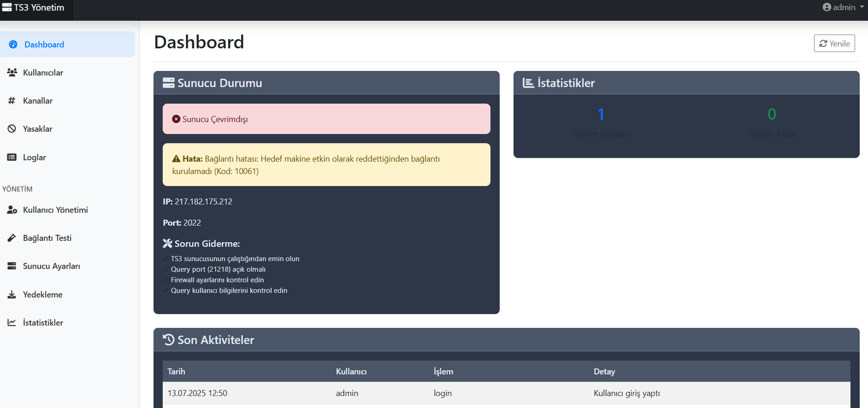Click the Loglar list icon

point(12,157)
